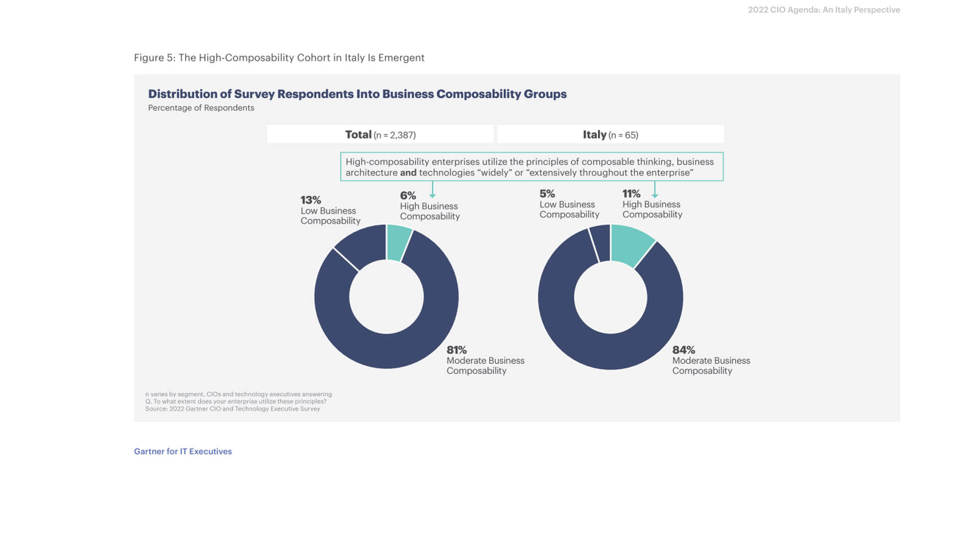Viewport: 980px width, 551px height.
Task: Click the high-composability definition callout box
Action: (531, 167)
